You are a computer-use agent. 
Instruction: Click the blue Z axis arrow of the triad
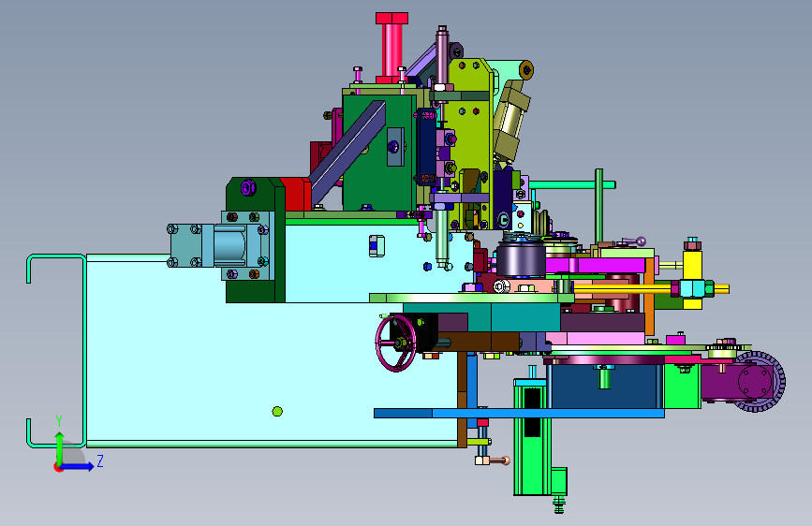click(x=78, y=466)
